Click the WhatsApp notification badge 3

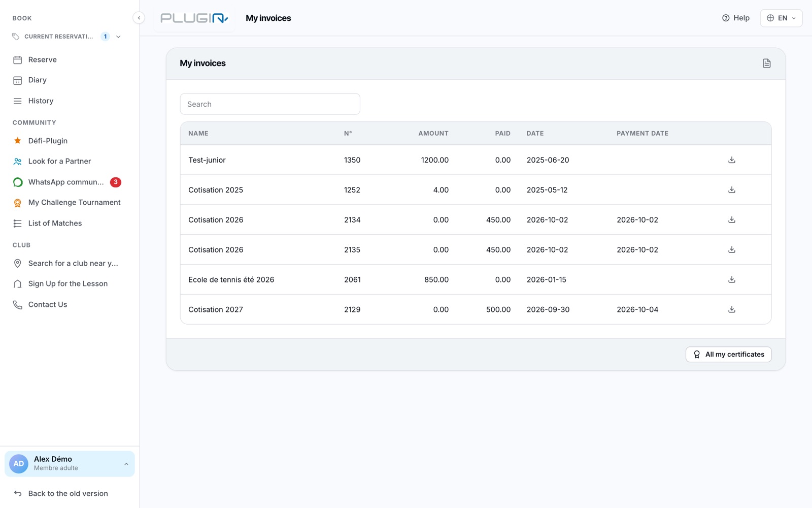click(116, 182)
